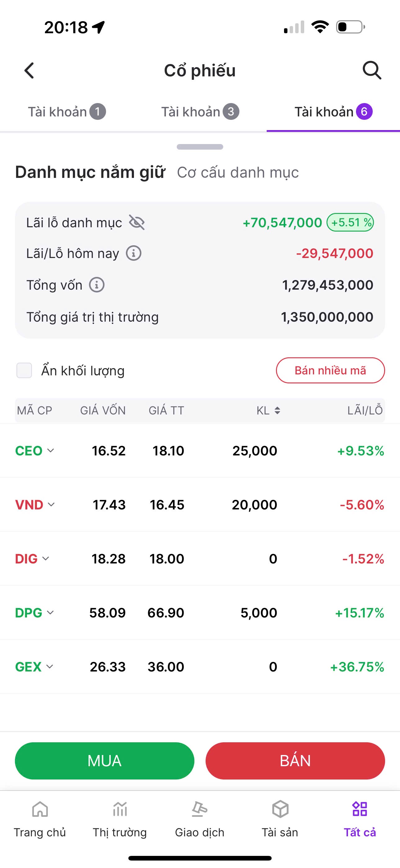This screenshot has width=400, height=868.
Task: Tap the Bán nhiều mã button
Action: pyautogui.click(x=330, y=370)
